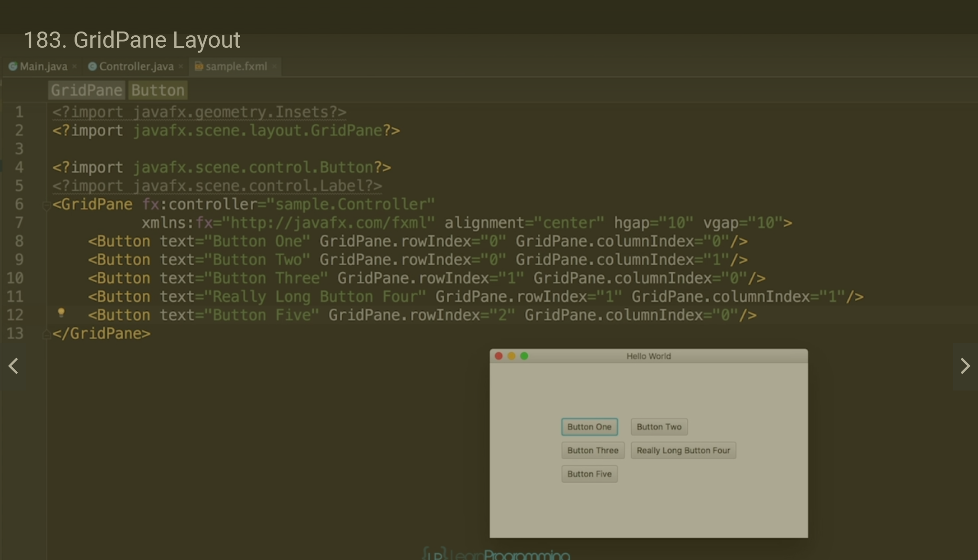Screen dimensions: 978x560
Task: Switch to the sample.fxml tab
Action: (236, 66)
